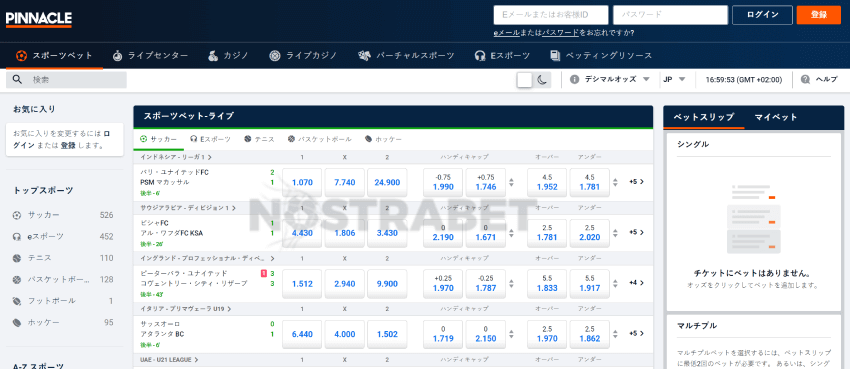The width and height of the screenshot is (850, 369).
Task: Switch to the マイベット tab
Action: tap(776, 117)
